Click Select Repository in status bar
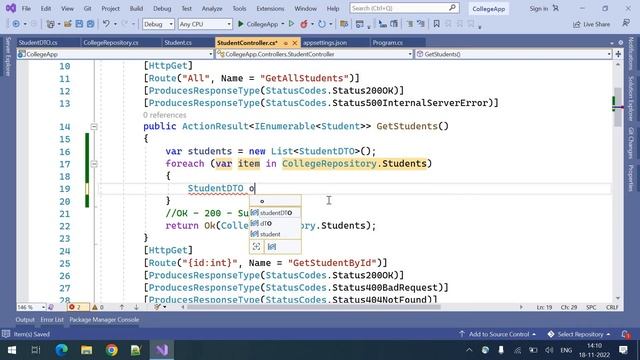 pos(579,334)
